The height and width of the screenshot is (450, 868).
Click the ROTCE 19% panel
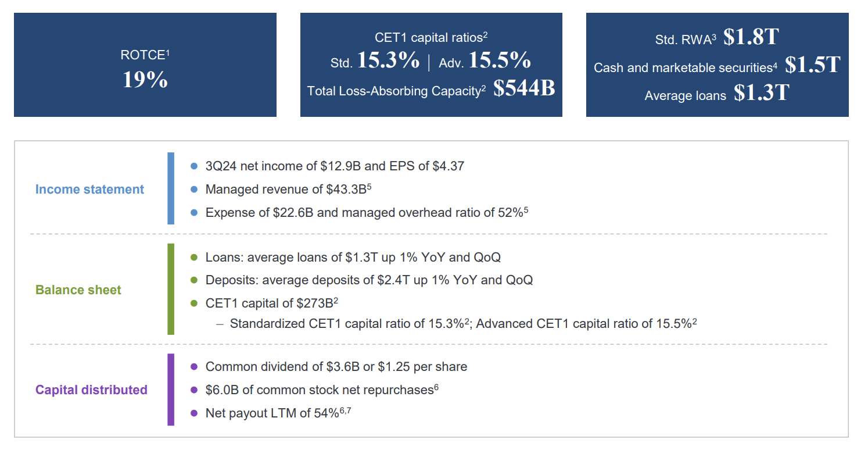click(x=145, y=65)
